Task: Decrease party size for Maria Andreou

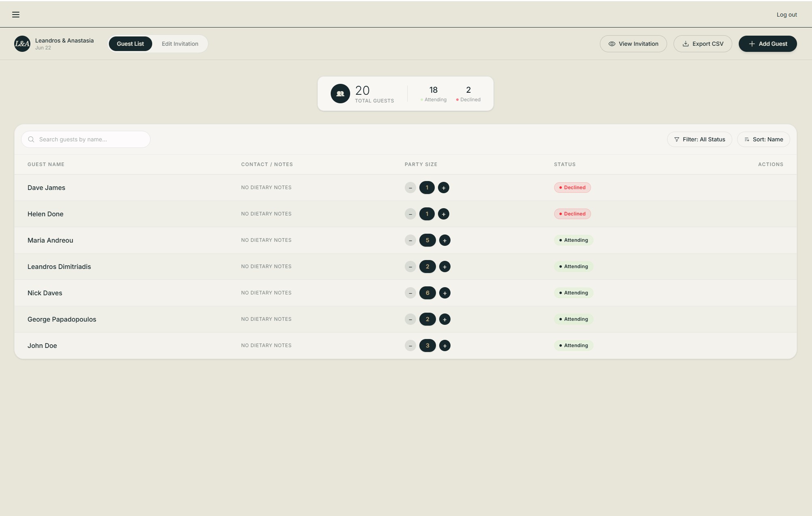Action: click(410, 240)
